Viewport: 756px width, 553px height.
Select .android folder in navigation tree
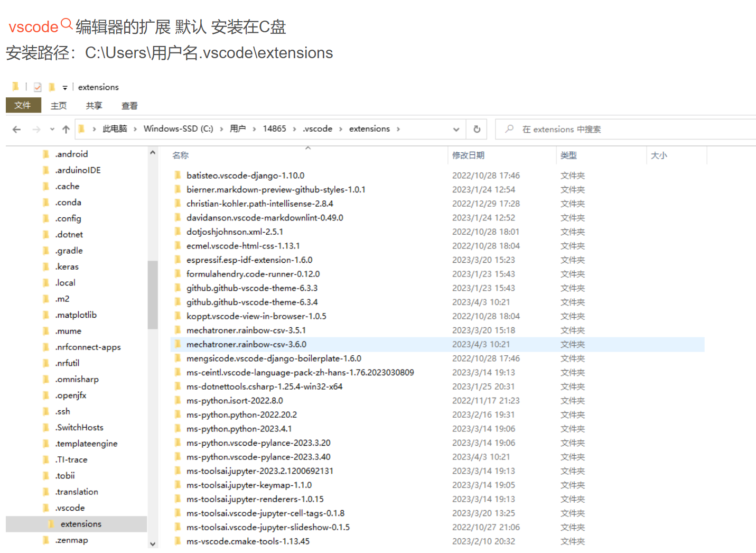pyautogui.click(x=71, y=154)
